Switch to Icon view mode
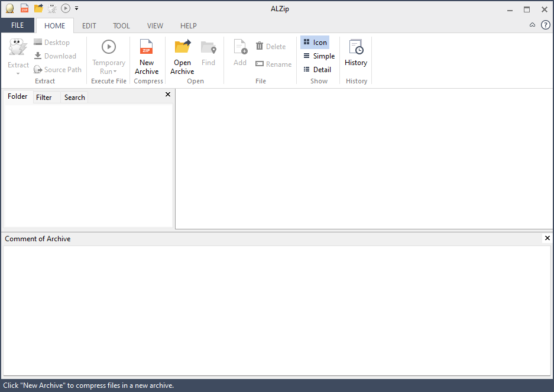The height and width of the screenshot is (392, 554). 315,43
